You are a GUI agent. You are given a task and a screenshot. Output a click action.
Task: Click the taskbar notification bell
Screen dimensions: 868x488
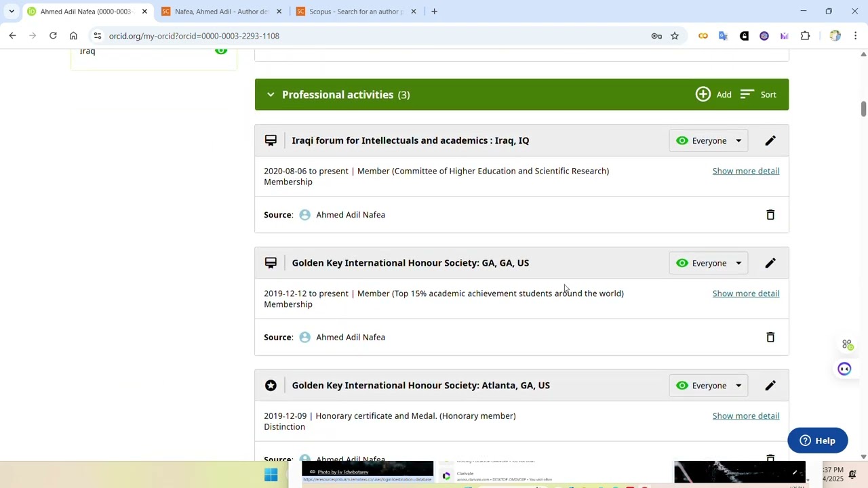852,474
